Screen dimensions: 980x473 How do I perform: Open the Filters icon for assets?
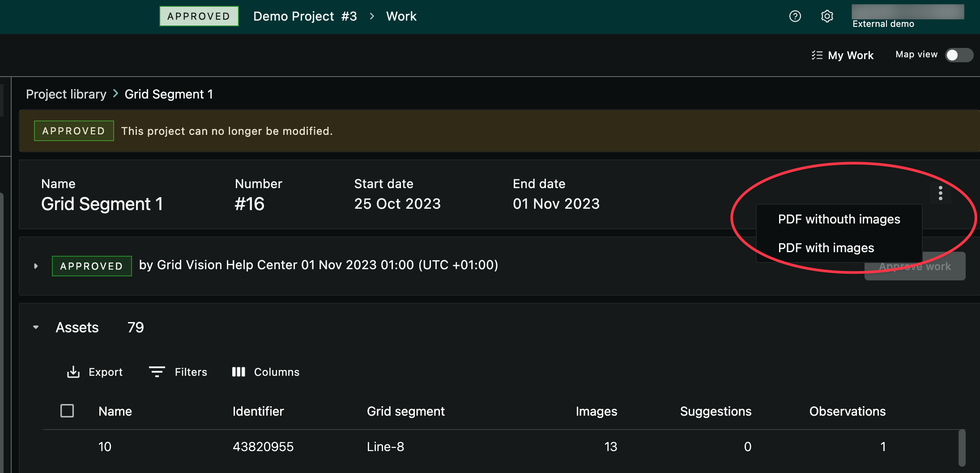tap(157, 372)
